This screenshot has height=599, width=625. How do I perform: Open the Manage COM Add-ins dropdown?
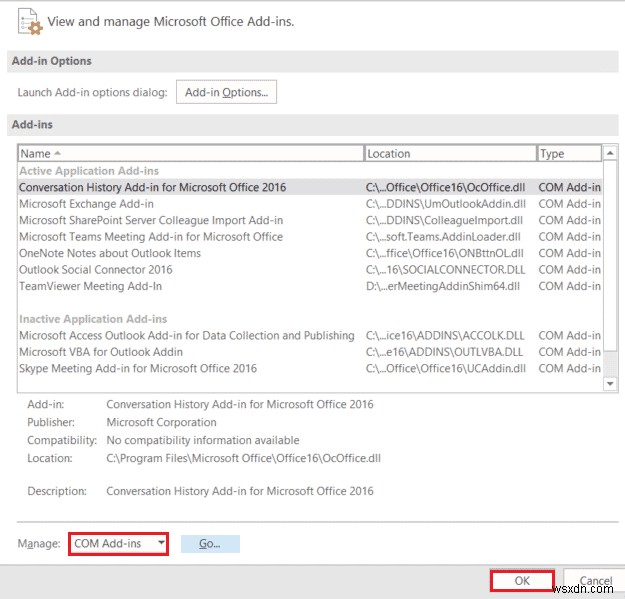point(118,544)
